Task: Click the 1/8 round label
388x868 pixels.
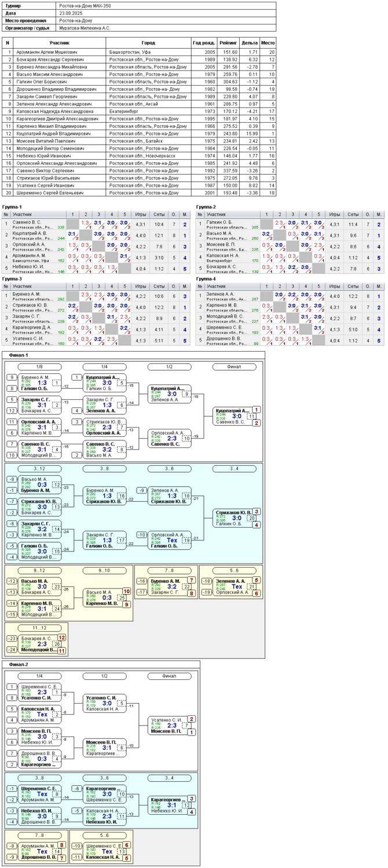Action: pyautogui.click(x=40, y=367)
